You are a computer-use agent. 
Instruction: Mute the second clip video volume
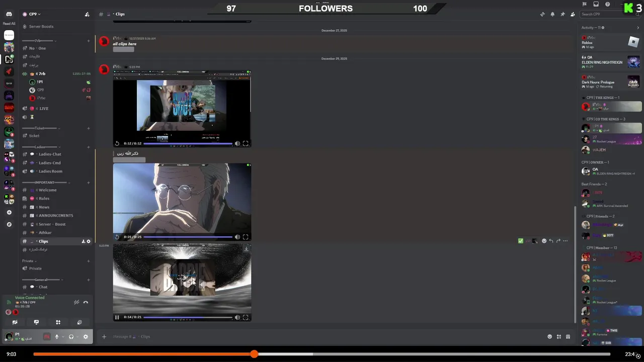tap(237, 237)
